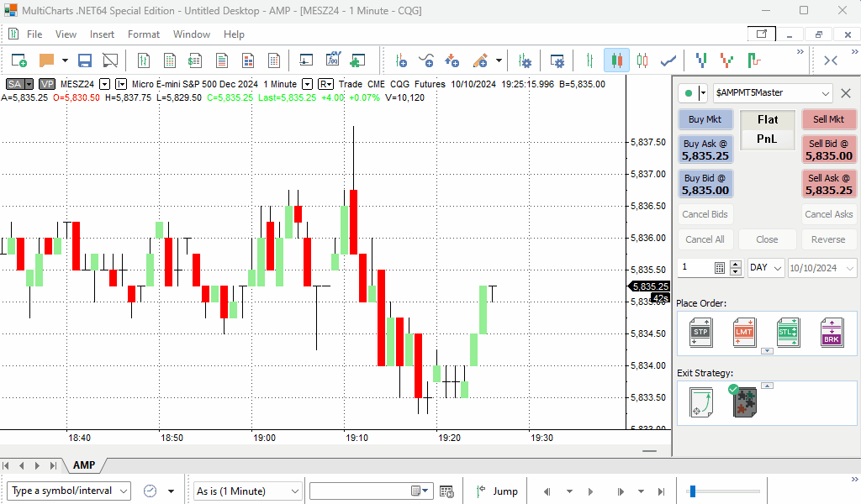861x504 pixels.
Task: Click Sell Ask @ 5,835.25 button
Action: pos(828,184)
